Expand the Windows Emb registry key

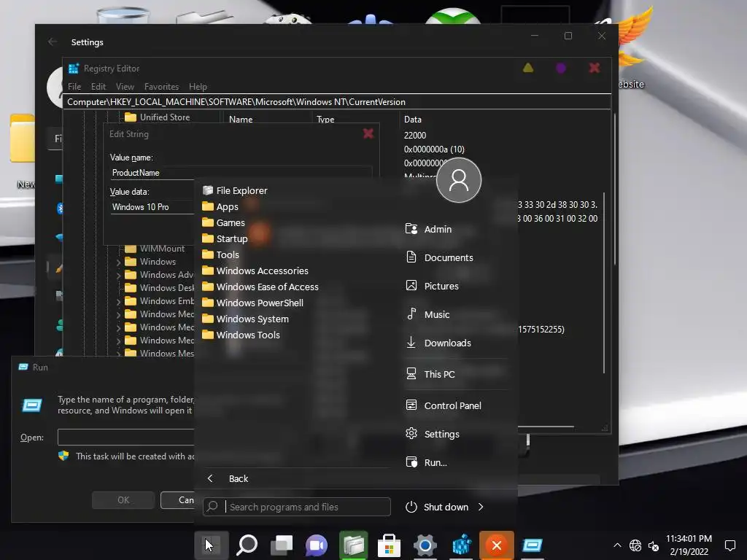119,301
